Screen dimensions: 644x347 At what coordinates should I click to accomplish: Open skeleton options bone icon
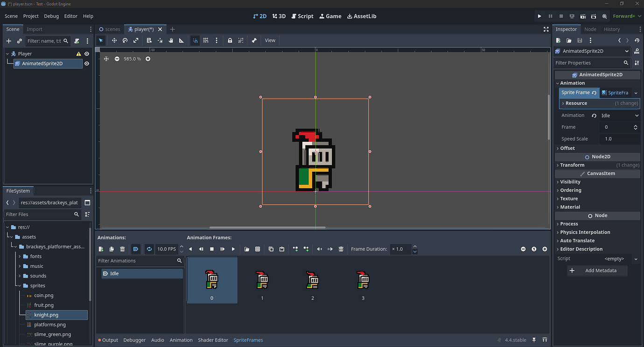(254, 41)
